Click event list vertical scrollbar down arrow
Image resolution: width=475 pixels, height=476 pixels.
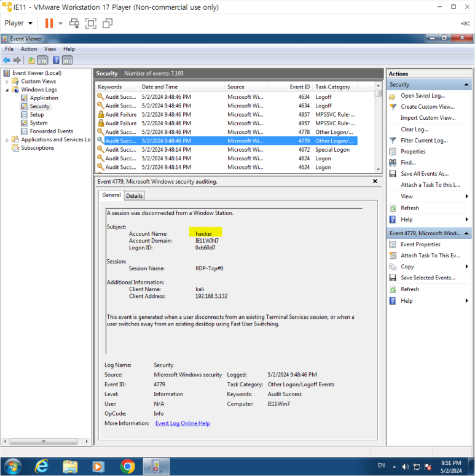tap(378, 170)
